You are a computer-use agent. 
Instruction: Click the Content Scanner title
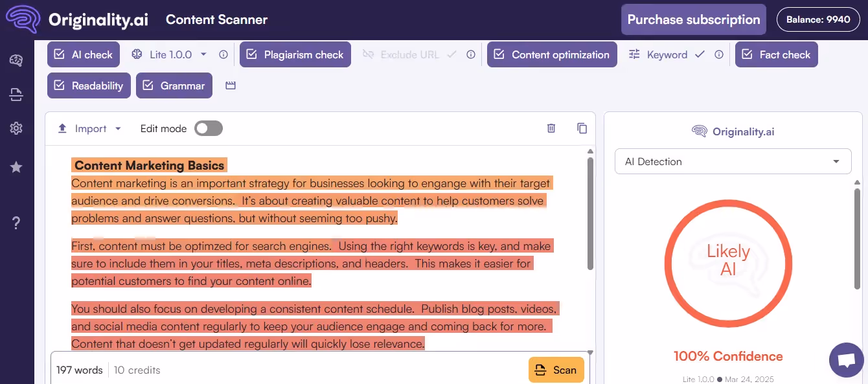tap(216, 19)
